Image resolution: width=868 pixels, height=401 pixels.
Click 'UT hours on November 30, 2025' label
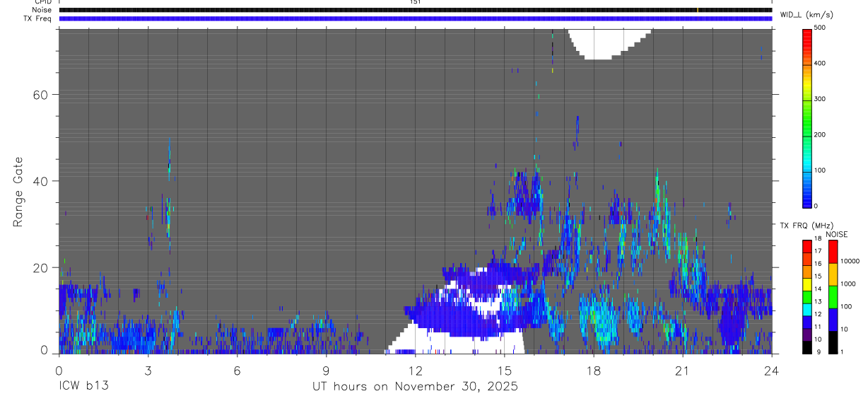tap(415, 386)
